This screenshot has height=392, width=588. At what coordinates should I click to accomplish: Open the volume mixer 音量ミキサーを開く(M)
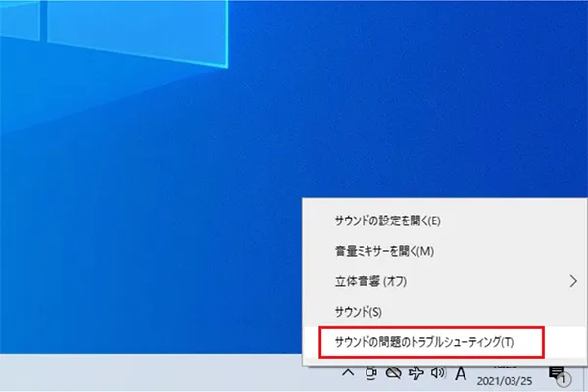[444, 251]
